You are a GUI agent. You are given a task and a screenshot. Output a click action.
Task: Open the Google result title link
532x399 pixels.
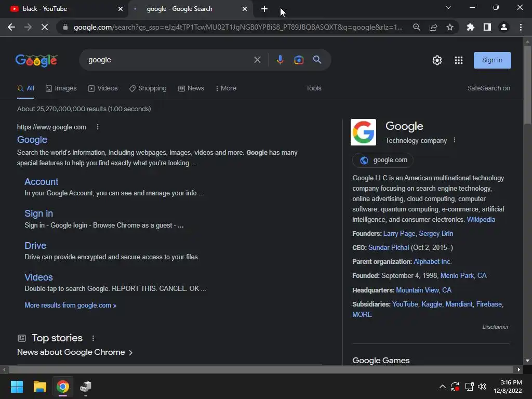(x=32, y=140)
